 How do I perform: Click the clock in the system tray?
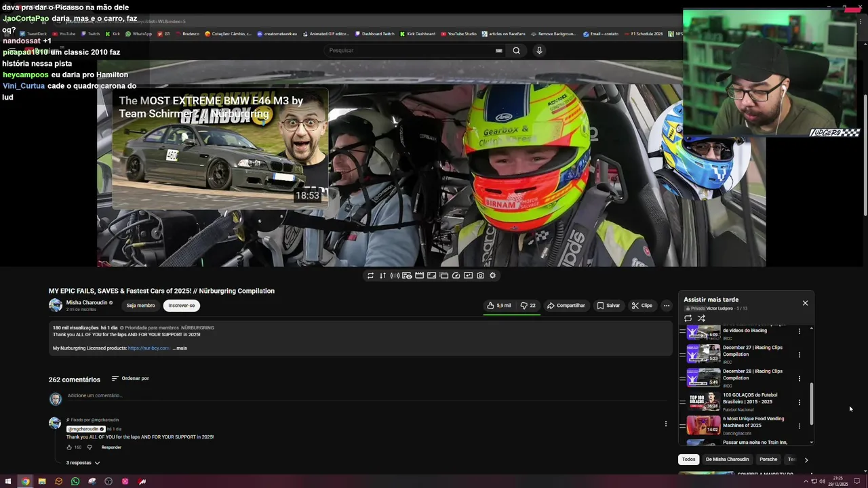point(838,481)
